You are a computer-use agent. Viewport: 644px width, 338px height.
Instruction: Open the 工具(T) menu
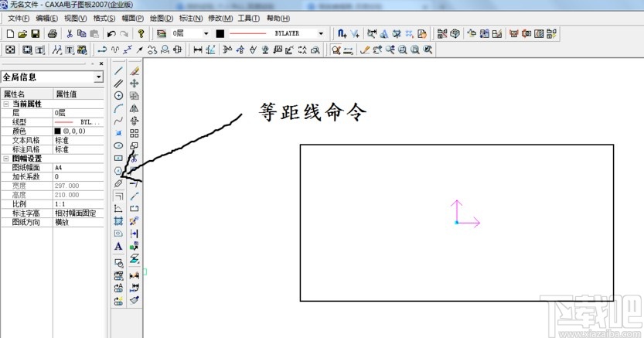248,19
